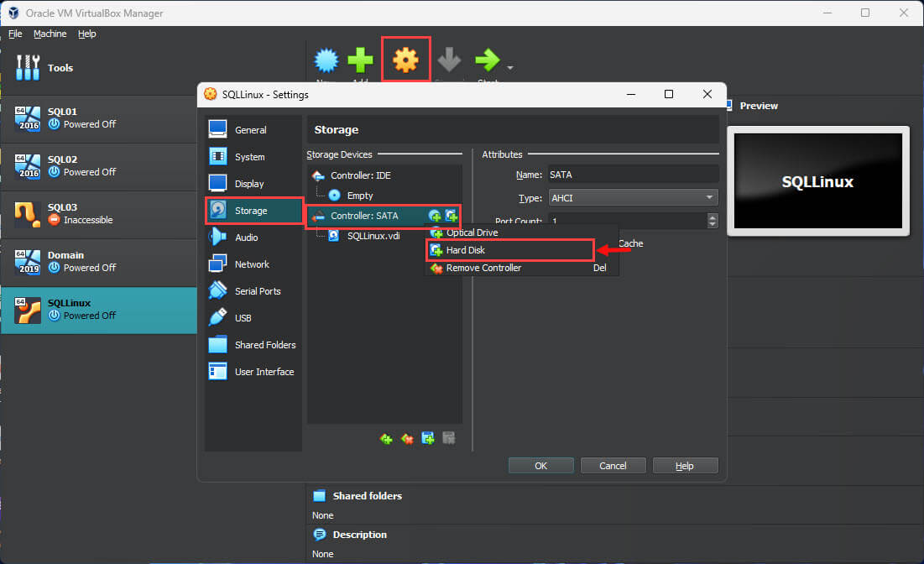The height and width of the screenshot is (564, 924).
Task: Click OK in the Settings dialog
Action: coord(541,466)
